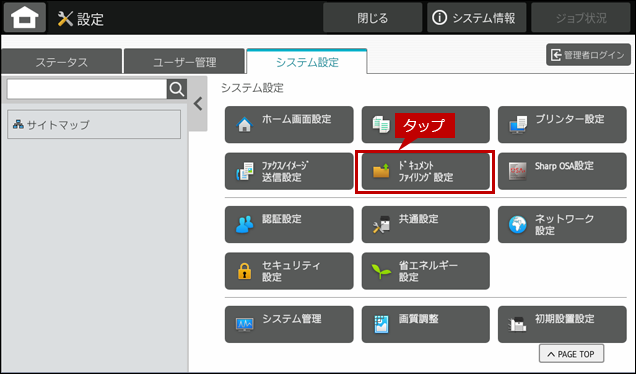Click the 管理者ログイン button
Image resolution: width=636 pixels, height=374 pixels.
[588, 55]
